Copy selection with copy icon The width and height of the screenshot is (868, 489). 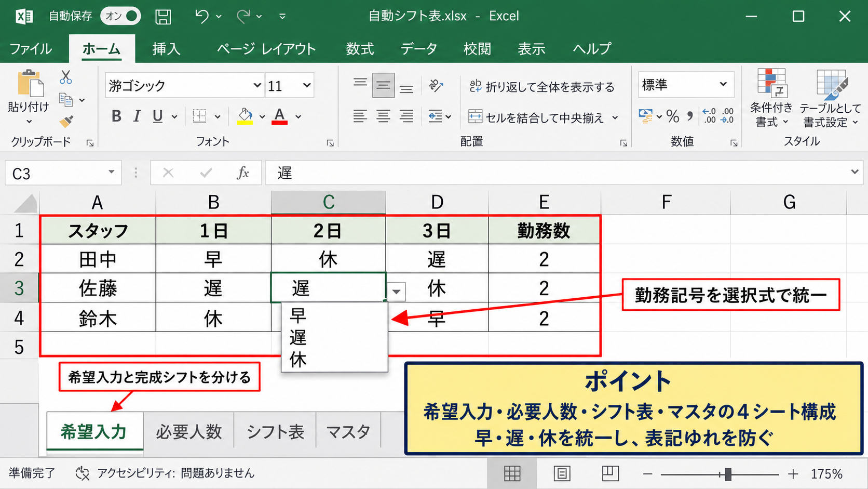point(66,99)
